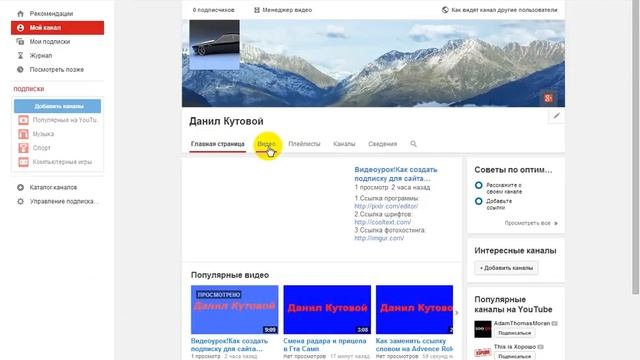
Task: Click Подписаться under AdamThomasMoran
Action: [x=514, y=333]
